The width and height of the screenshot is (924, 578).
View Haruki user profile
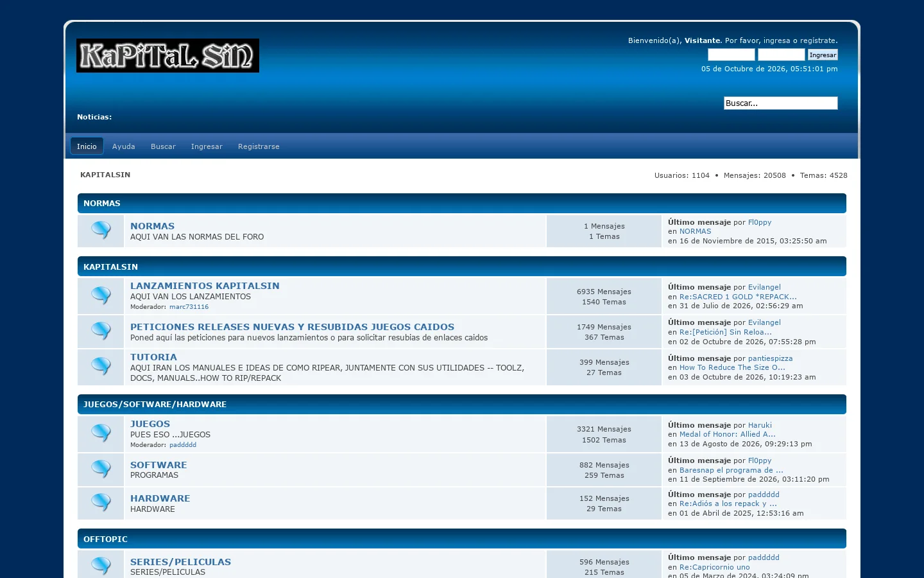(x=760, y=425)
